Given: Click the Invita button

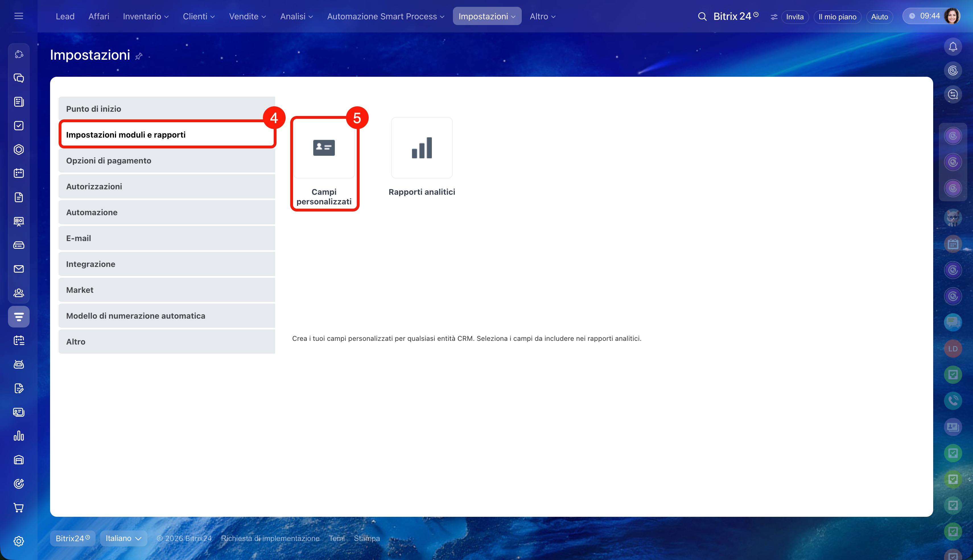Looking at the screenshot, I should pyautogui.click(x=794, y=17).
